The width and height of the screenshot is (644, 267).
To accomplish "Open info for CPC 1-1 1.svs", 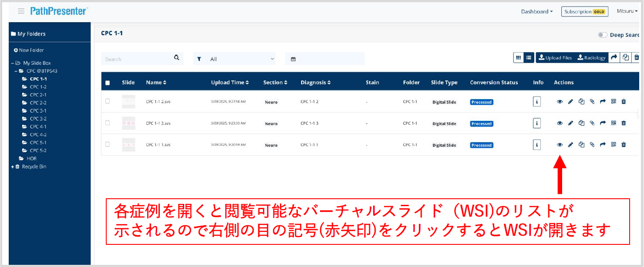I will (x=537, y=145).
